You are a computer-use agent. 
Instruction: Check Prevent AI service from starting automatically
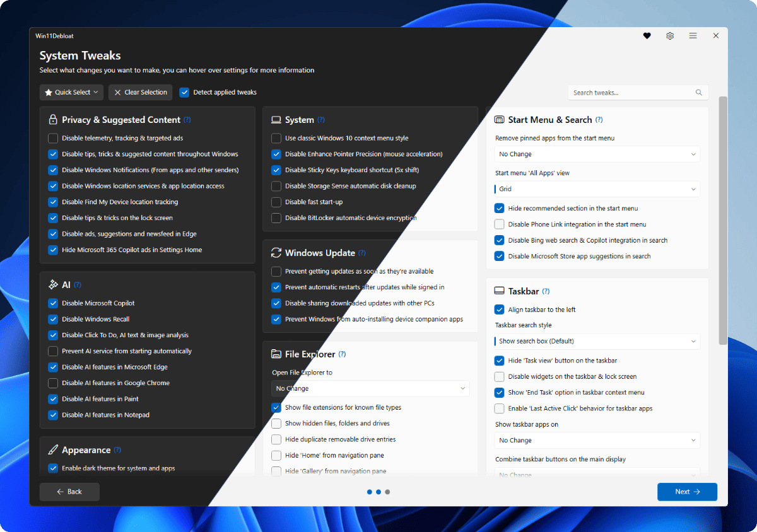coord(53,351)
